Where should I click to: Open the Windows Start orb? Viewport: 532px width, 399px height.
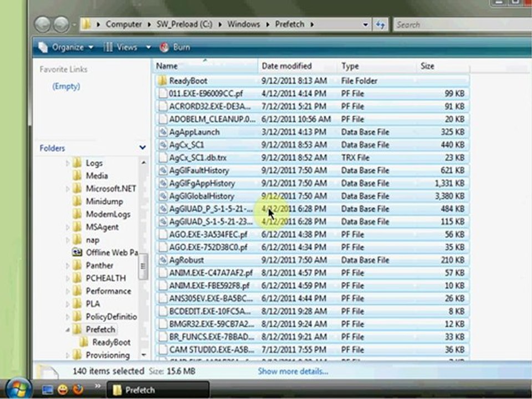click(19, 389)
